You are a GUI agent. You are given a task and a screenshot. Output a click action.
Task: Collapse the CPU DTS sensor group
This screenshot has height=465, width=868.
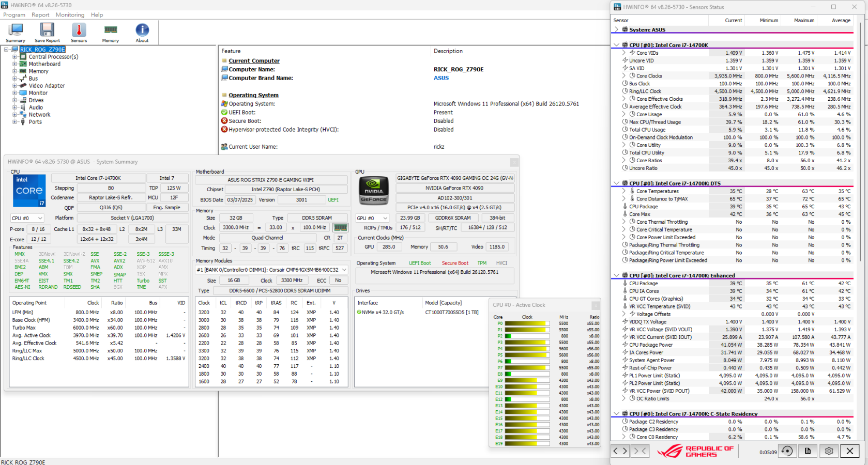click(x=616, y=183)
